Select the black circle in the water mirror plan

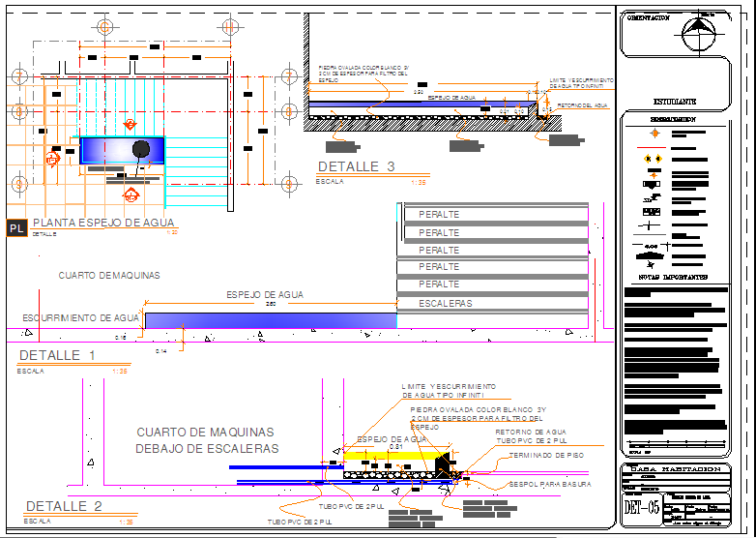[141, 148]
